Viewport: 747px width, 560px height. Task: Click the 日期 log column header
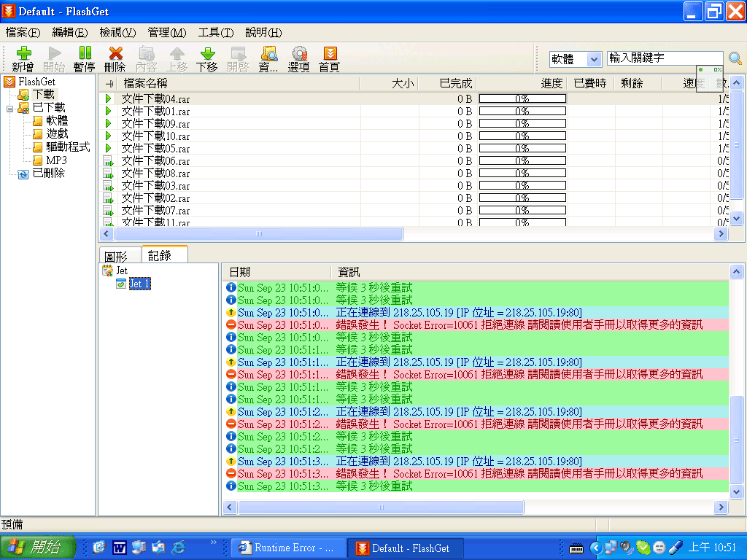point(276,272)
